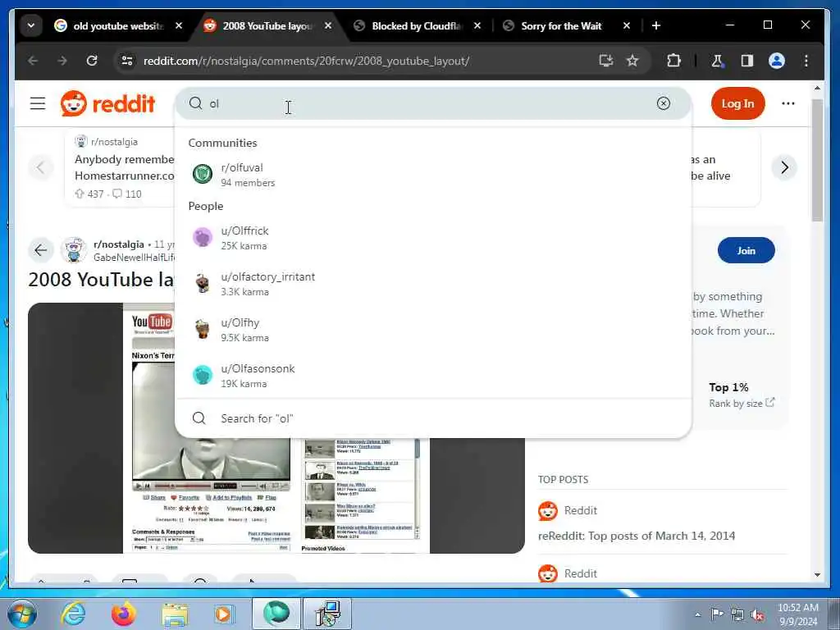Reload the current page

point(92,61)
